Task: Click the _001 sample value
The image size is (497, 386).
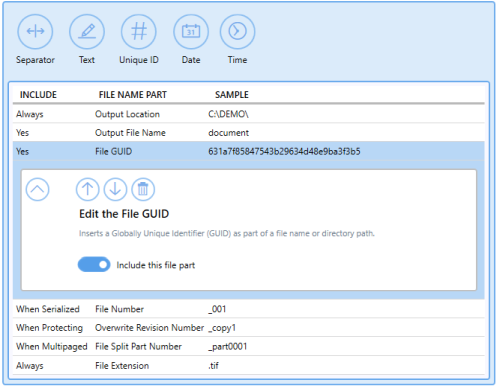Action: [217, 309]
